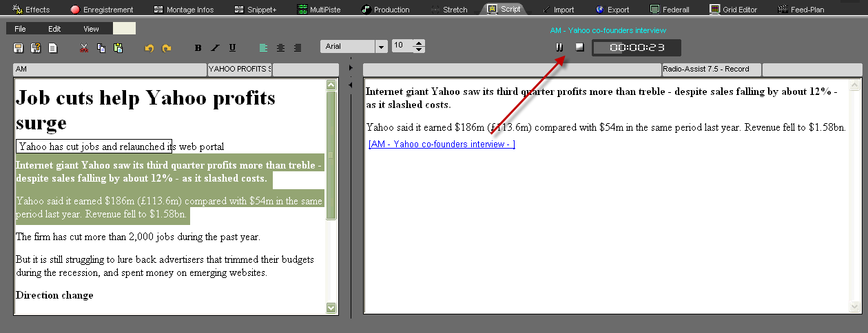This screenshot has height=333, width=868.
Task: Open the File menu
Action: [20, 29]
